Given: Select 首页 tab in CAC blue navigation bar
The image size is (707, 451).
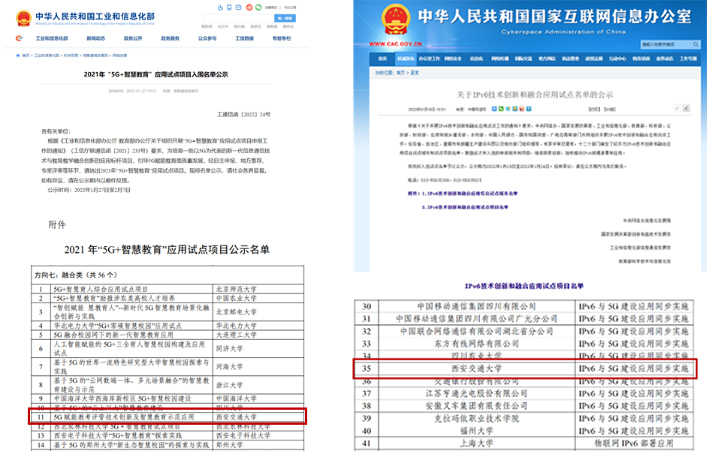Looking at the screenshot, I should coord(382,59).
